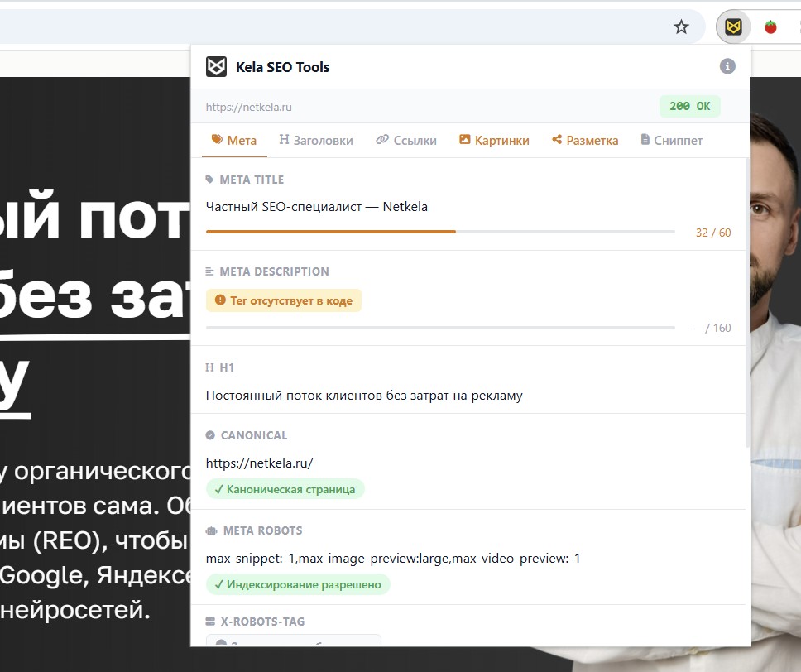Viewport: 801px width, 672px height.
Task: Click the title length progress bar
Action: click(x=440, y=232)
